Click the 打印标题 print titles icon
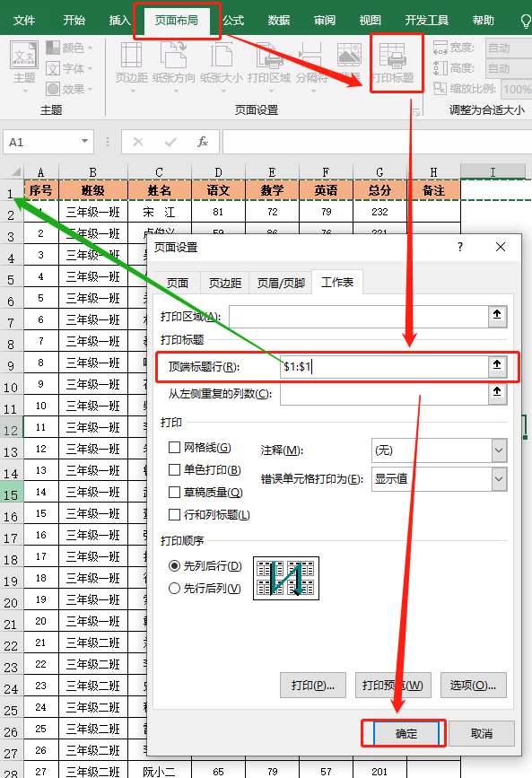Screen dimensions: 532x778 coord(392,56)
